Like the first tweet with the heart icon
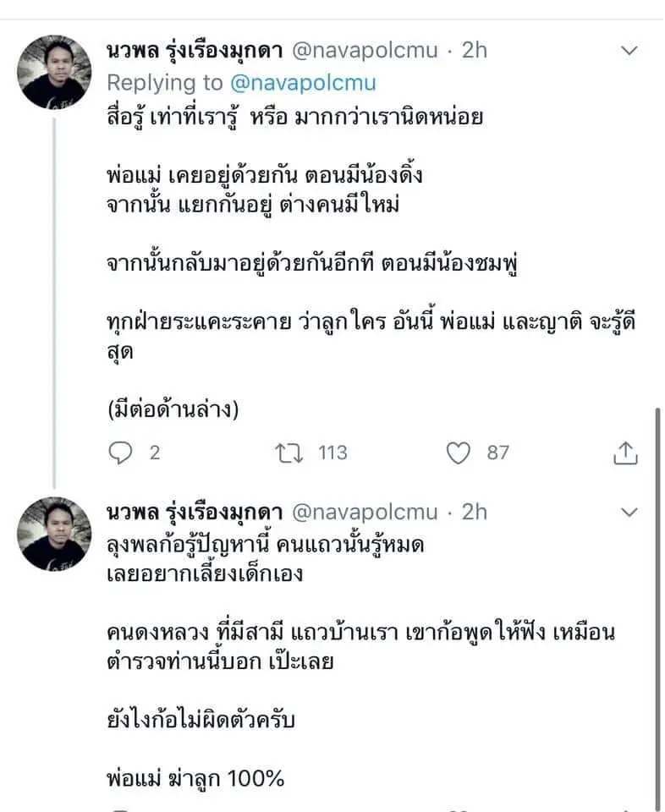The height and width of the screenshot is (812, 665). coord(458,453)
